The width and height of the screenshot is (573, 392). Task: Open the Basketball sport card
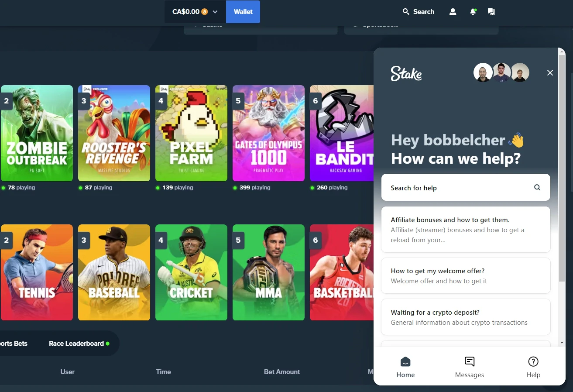click(342, 272)
